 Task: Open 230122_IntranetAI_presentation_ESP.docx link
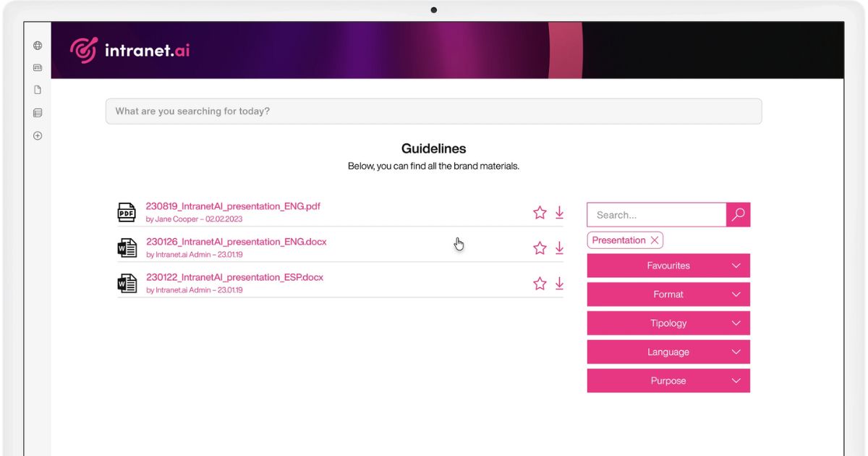pos(234,277)
